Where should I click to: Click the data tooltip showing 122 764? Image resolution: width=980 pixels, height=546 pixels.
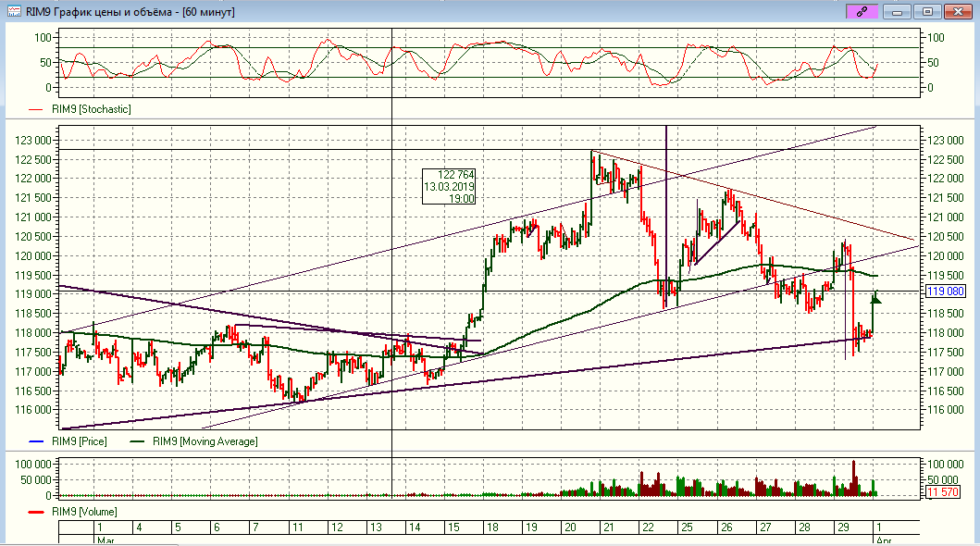(x=450, y=186)
